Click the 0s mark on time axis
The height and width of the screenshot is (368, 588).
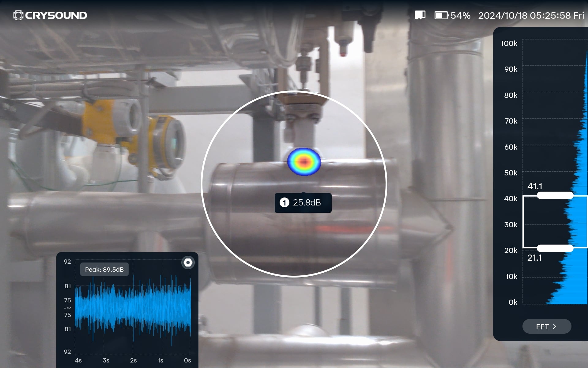[x=187, y=360]
